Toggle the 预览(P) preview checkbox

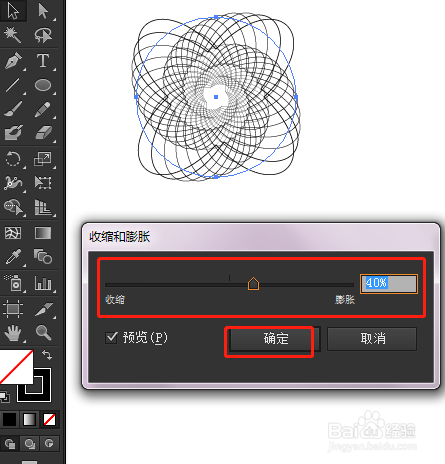click(111, 337)
